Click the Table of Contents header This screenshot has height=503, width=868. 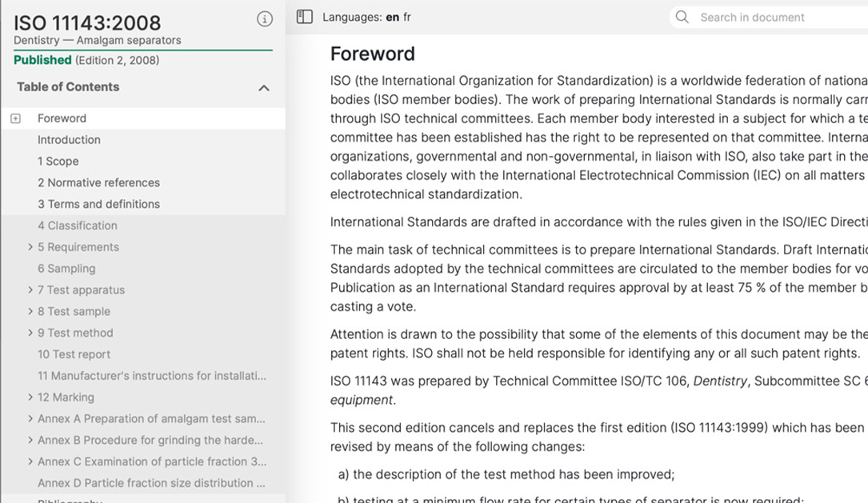[68, 87]
